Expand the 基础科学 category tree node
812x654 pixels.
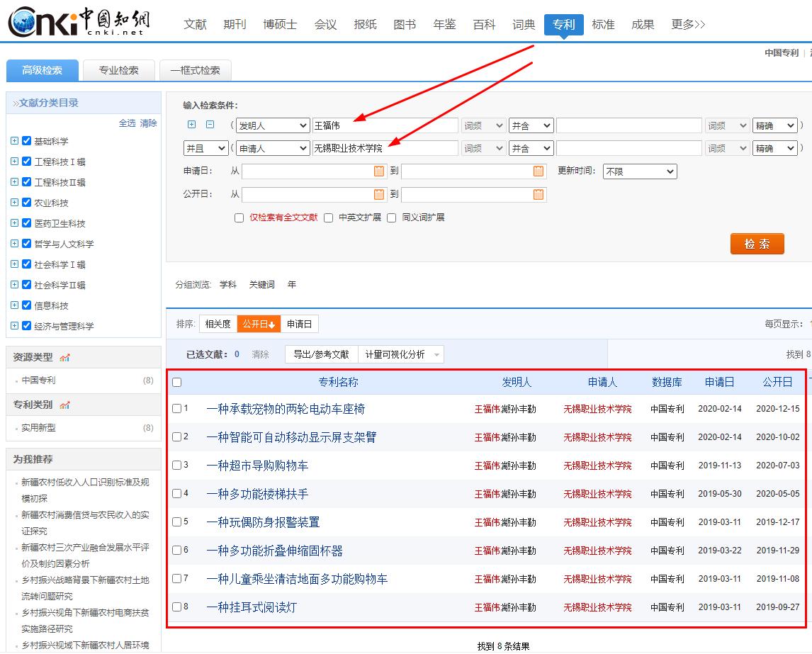click(15, 141)
